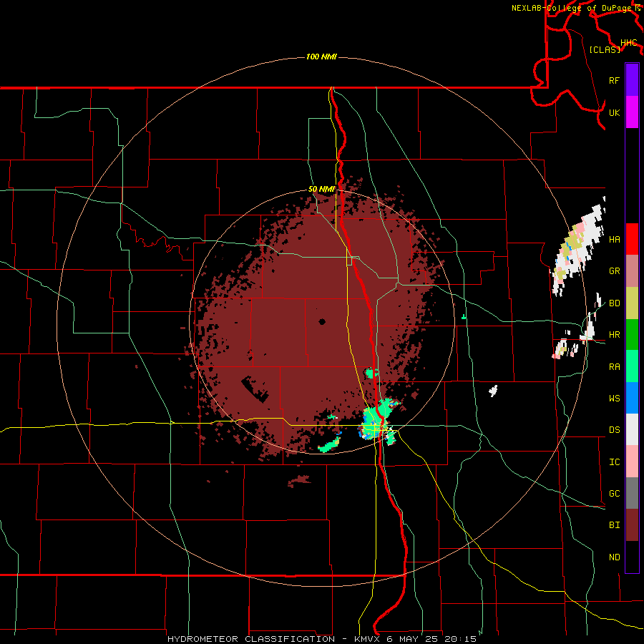Click the HA red legend swatch
This screenshot has width=644, height=644.
632,239
